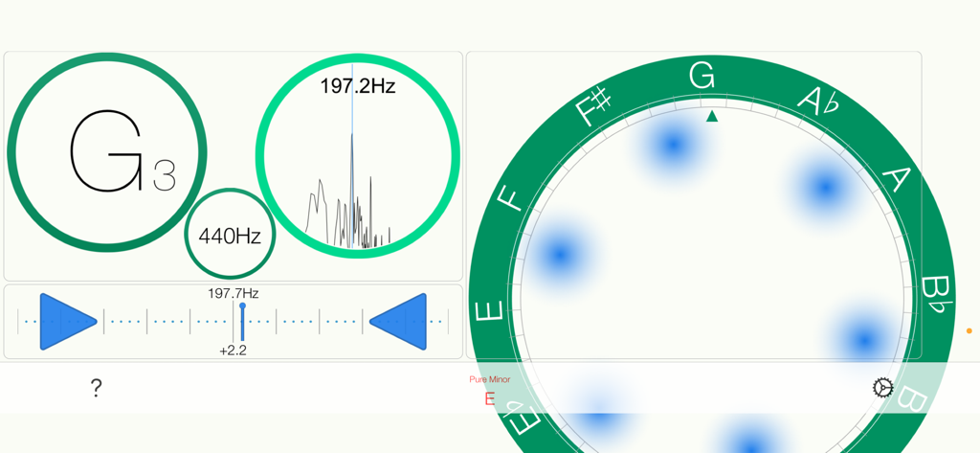The width and height of the screenshot is (980, 453).
Task: Click the blue dot beneath the G label
Action: (673, 146)
